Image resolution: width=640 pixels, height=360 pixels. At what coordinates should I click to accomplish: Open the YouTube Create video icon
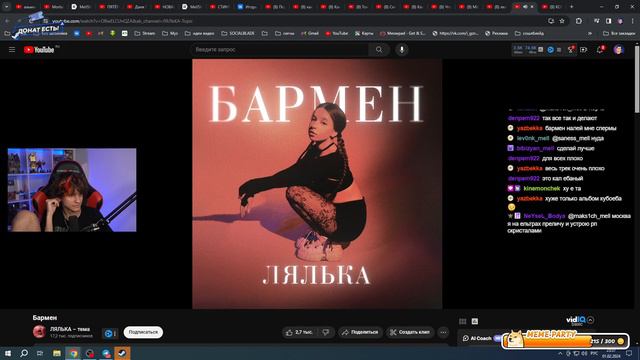coord(584,49)
